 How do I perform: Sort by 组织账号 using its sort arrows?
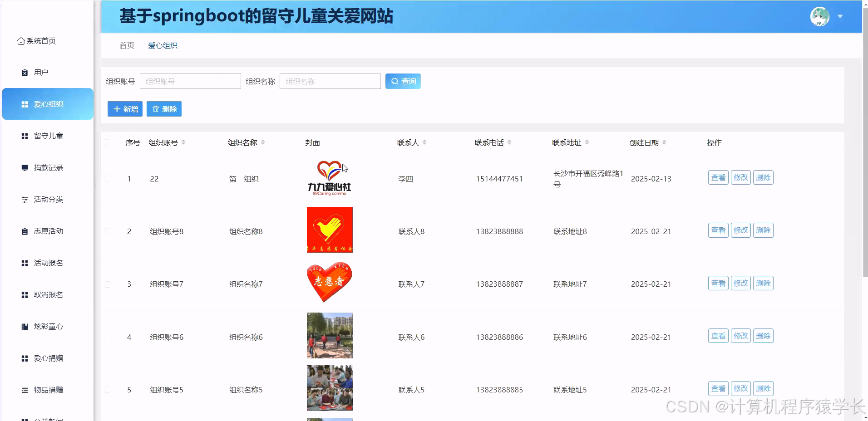pyautogui.click(x=183, y=142)
